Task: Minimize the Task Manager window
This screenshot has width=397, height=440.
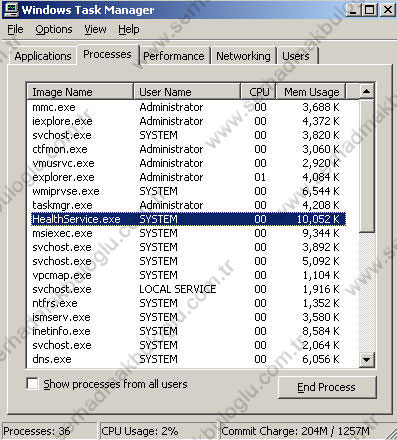Action: (x=353, y=9)
